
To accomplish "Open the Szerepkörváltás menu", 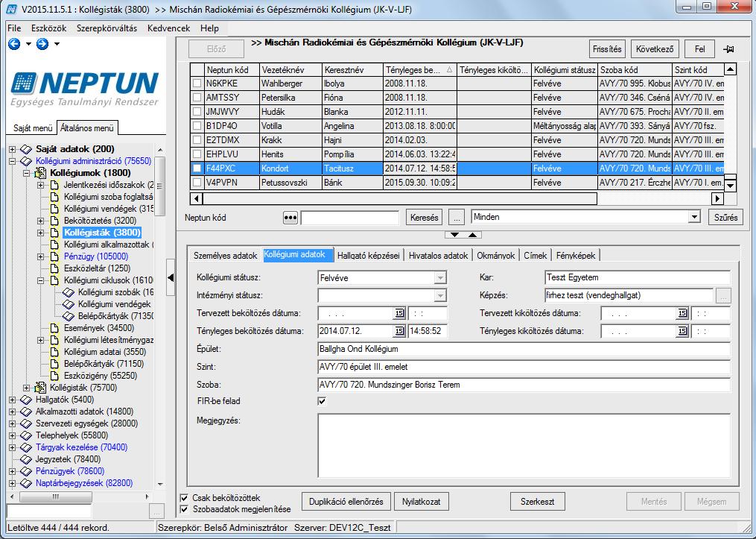I will point(107,28).
